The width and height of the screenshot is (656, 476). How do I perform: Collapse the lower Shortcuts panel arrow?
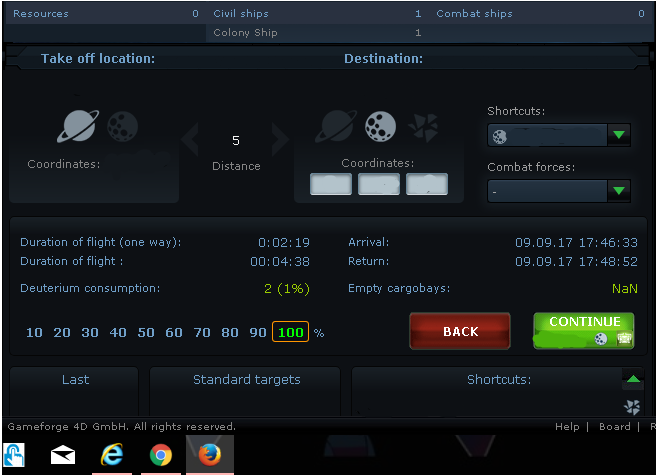coord(633,379)
